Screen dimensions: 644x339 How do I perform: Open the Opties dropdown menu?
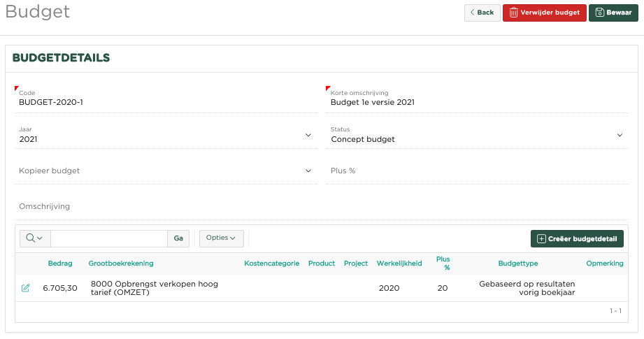click(221, 238)
